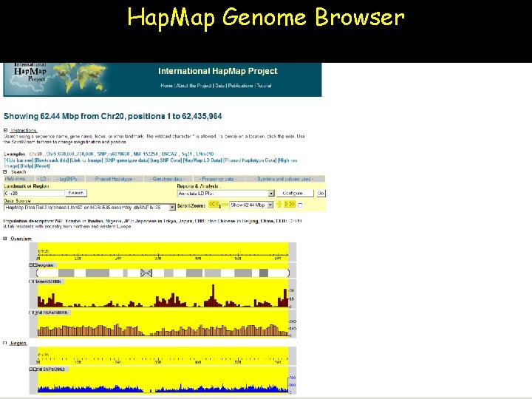532x399 pixels.
Task: Click the ENm010 example link
Action: 205,154
